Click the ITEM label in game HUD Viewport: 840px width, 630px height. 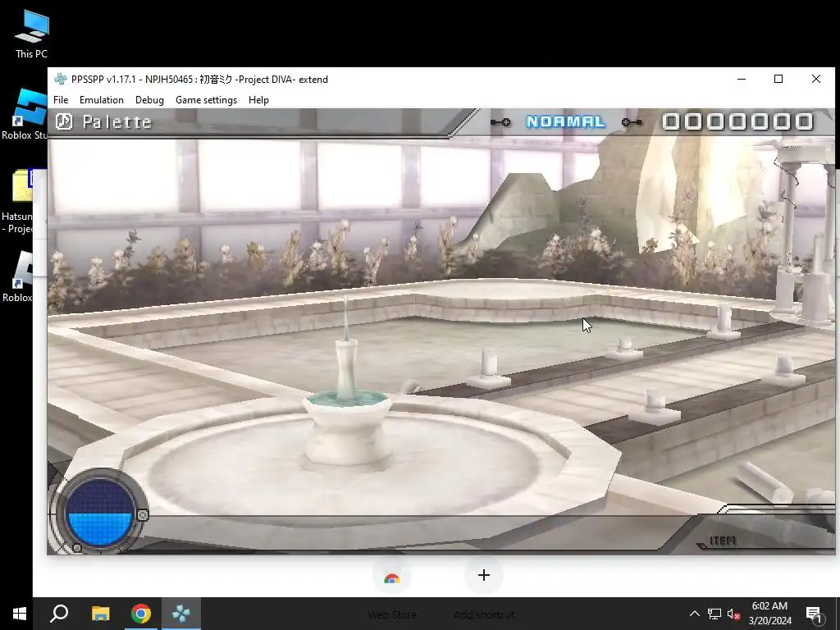[722, 541]
